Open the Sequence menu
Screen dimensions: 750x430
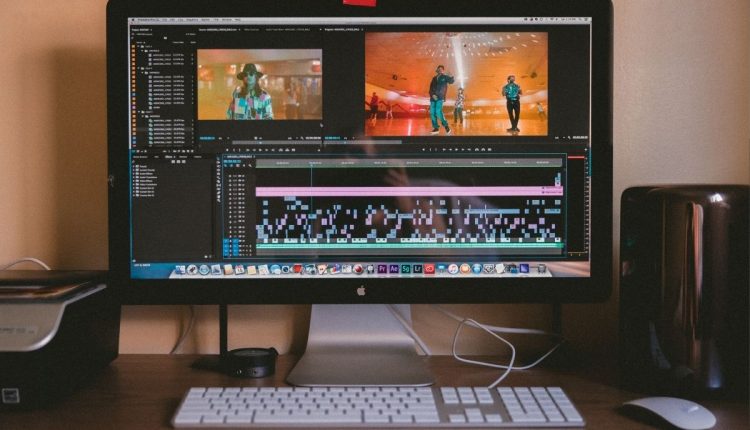(x=192, y=20)
